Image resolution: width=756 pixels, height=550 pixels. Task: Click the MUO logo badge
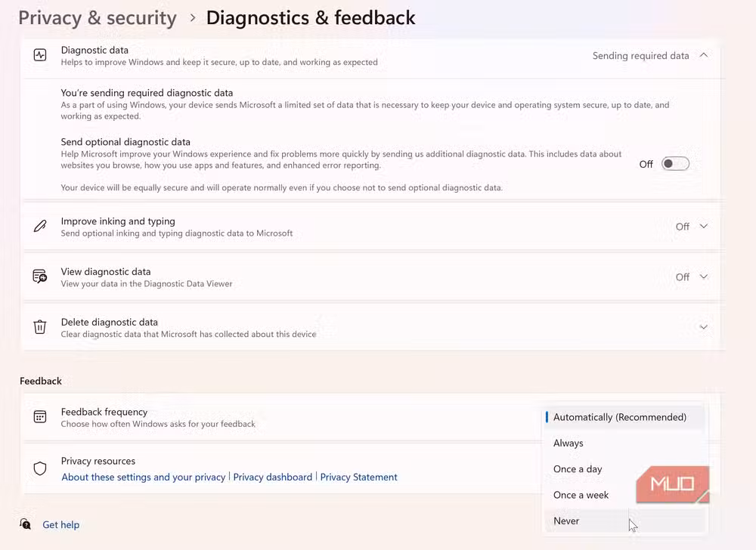673,484
